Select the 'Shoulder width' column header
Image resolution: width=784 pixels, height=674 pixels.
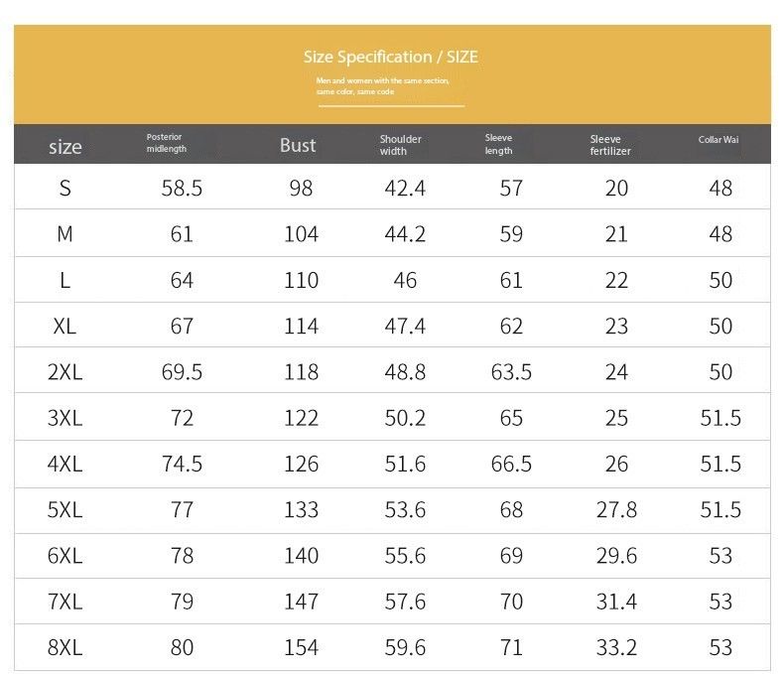point(401,145)
